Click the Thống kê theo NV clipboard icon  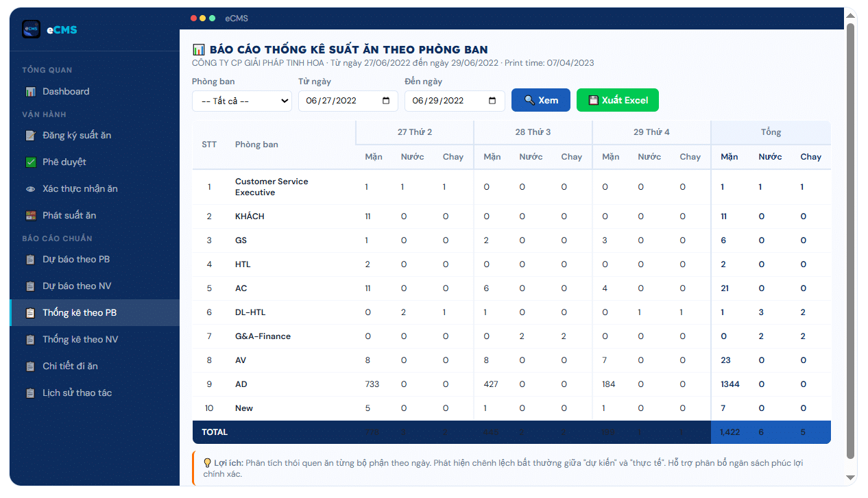[30, 340]
